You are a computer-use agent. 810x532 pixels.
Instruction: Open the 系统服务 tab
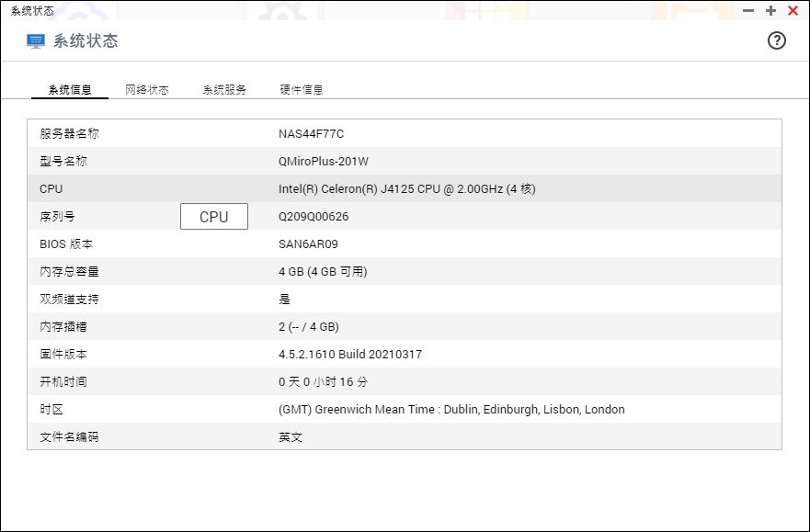pyautogui.click(x=224, y=90)
